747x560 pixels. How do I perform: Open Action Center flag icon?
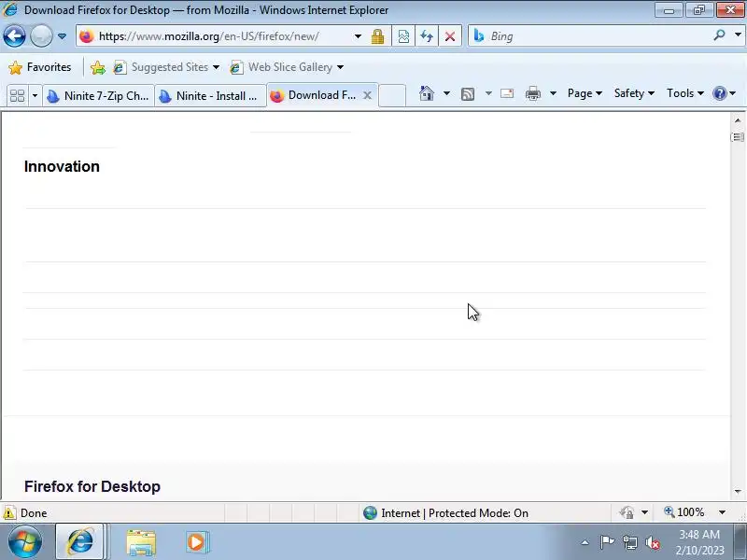[606, 542]
